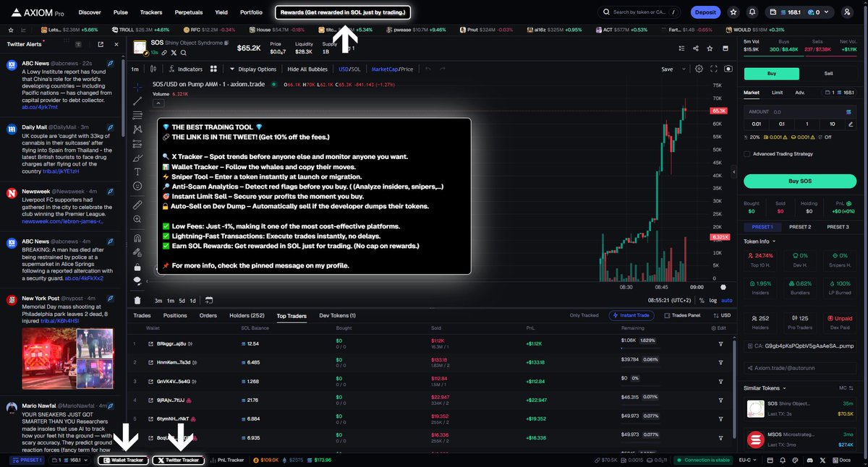Click the share token icon
The width and height of the screenshot is (868, 467).
pyautogui.click(x=695, y=48)
